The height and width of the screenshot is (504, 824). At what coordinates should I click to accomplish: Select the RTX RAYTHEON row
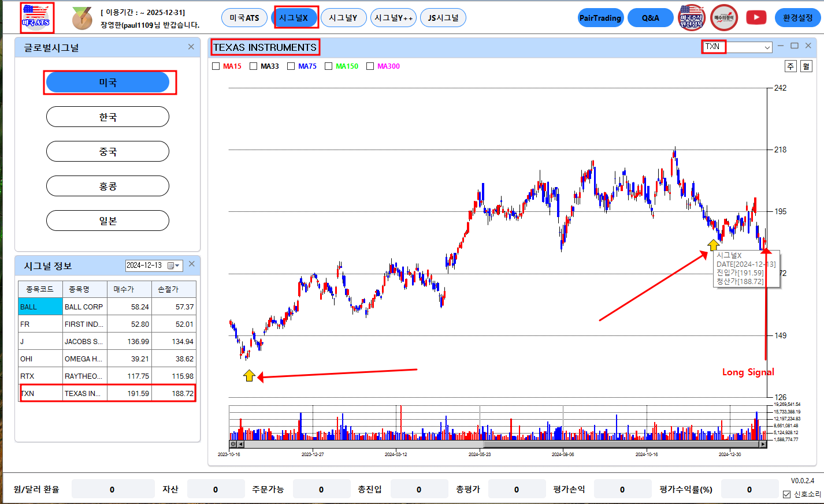[x=107, y=376]
